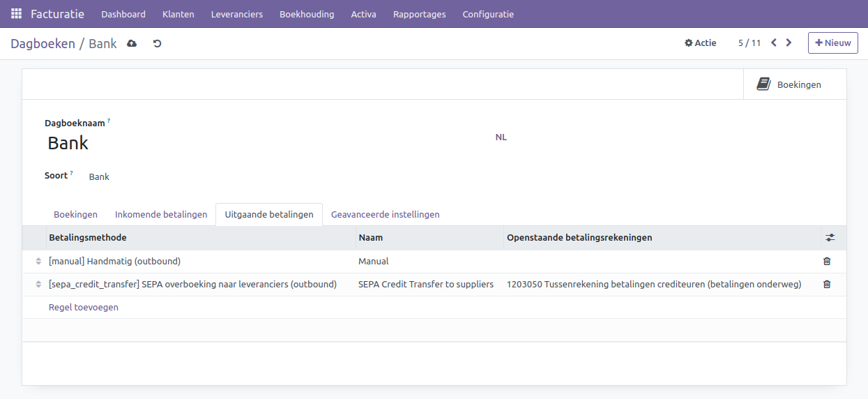Image resolution: width=868 pixels, height=399 pixels.
Task: Open the Boekhouding menu
Action: pyautogui.click(x=307, y=14)
